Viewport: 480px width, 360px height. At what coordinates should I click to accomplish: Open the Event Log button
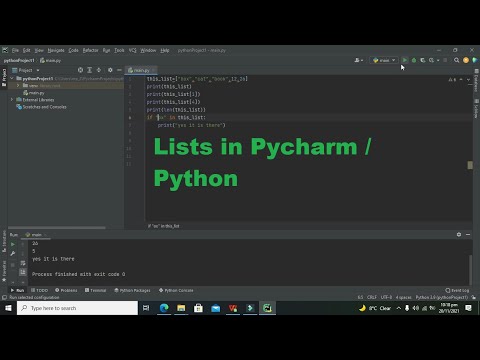pos(457,290)
